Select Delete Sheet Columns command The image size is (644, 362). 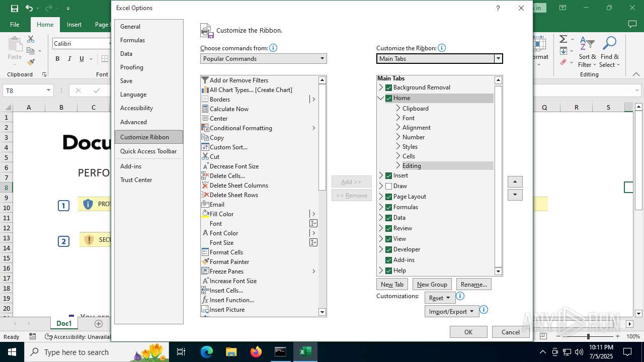(259, 186)
